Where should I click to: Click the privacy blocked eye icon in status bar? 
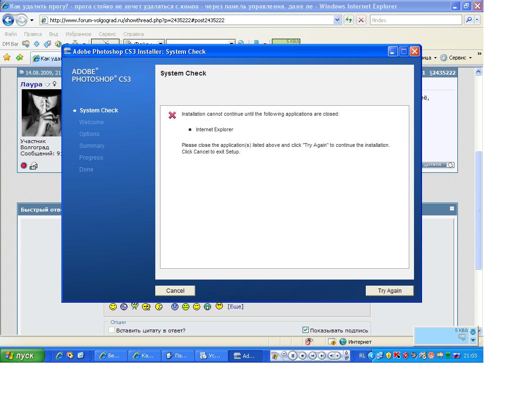[308, 342]
